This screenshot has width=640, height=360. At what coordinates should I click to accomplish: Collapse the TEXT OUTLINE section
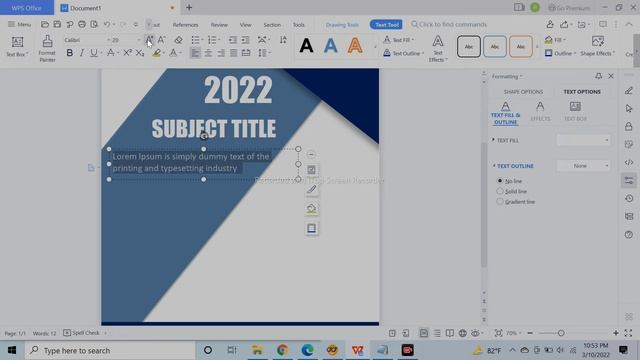click(494, 166)
